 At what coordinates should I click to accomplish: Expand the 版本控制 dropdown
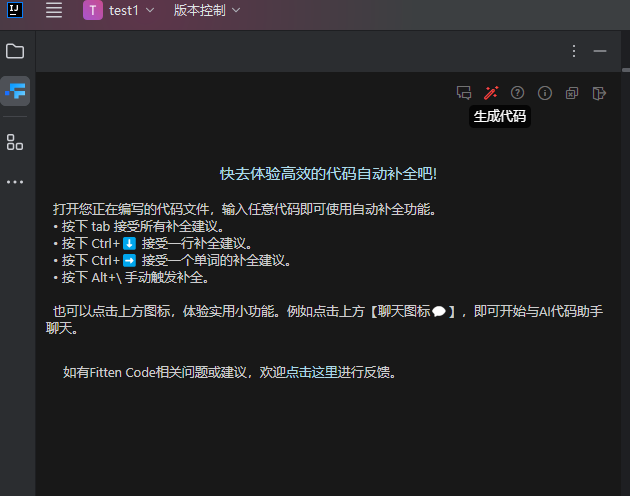tap(206, 11)
